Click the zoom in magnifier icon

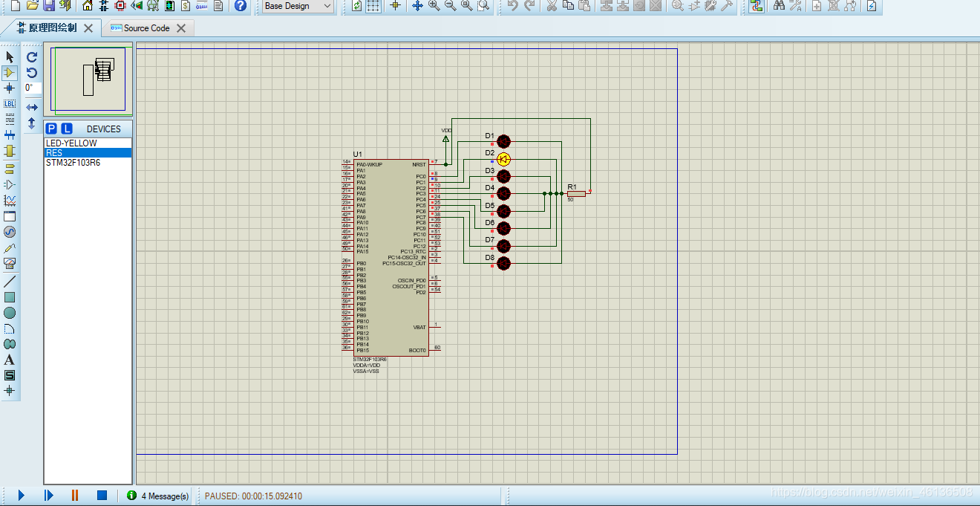[x=434, y=6]
